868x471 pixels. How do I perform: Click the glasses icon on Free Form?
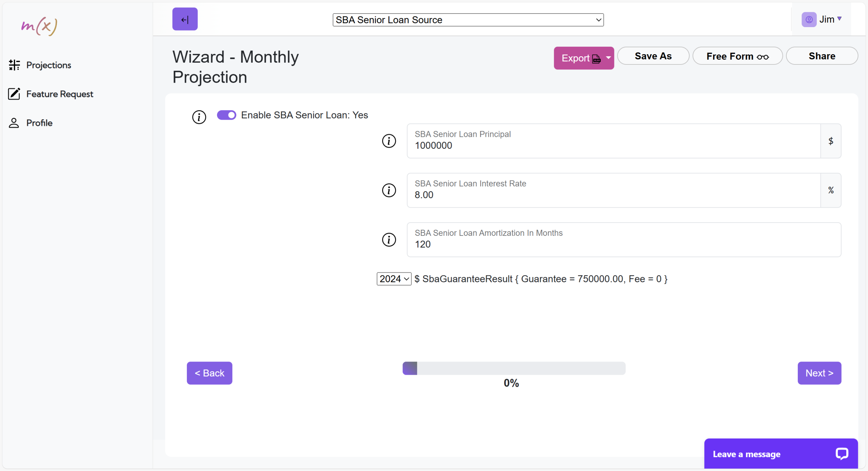(763, 57)
